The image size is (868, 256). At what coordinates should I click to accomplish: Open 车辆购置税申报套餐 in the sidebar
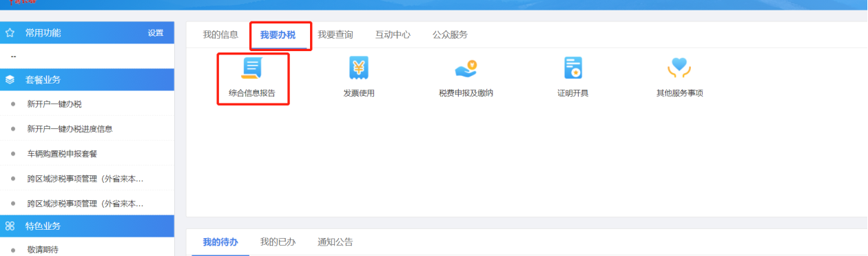click(x=67, y=154)
